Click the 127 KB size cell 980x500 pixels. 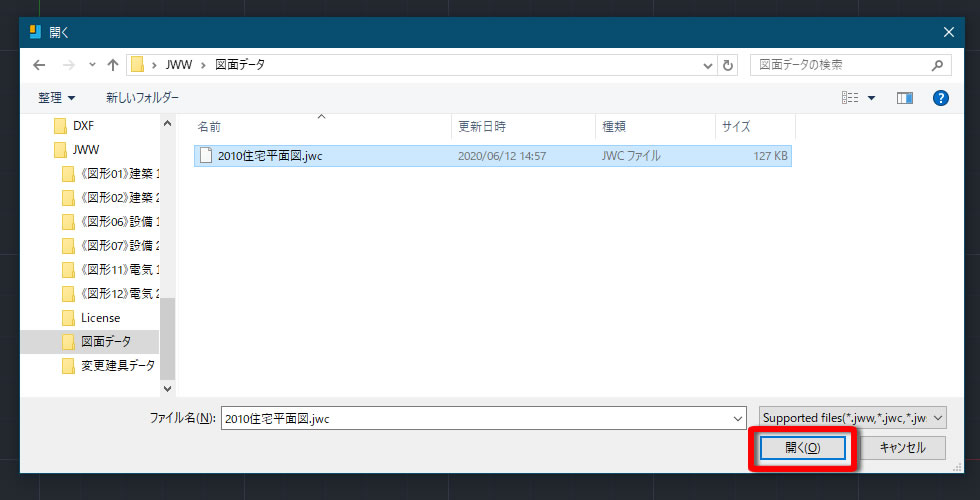click(x=770, y=156)
